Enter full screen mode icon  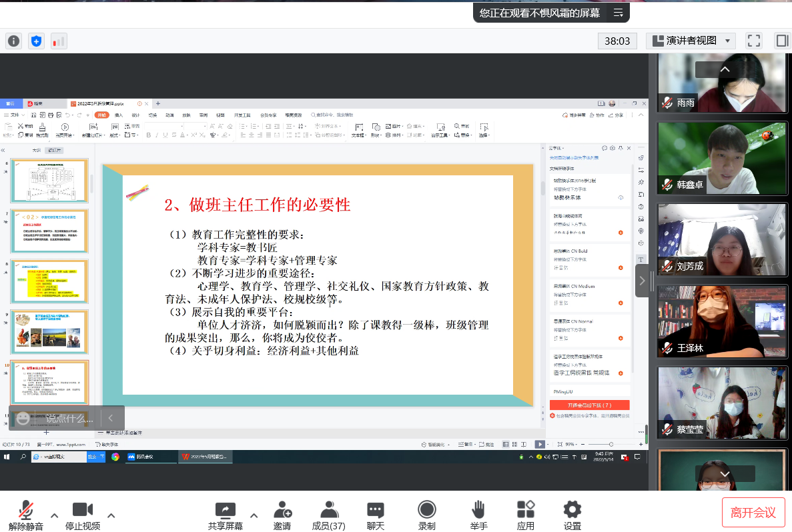pyautogui.click(x=754, y=41)
